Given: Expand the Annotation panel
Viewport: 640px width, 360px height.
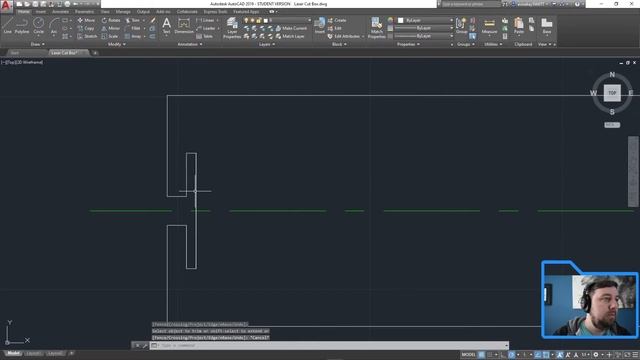Looking at the screenshot, I should (x=190, y=44).
